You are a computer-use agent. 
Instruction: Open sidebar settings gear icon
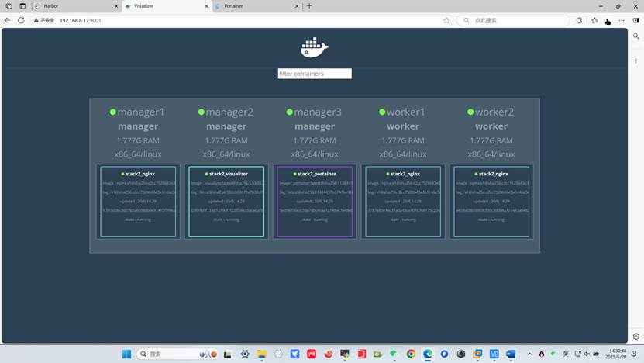635,337
